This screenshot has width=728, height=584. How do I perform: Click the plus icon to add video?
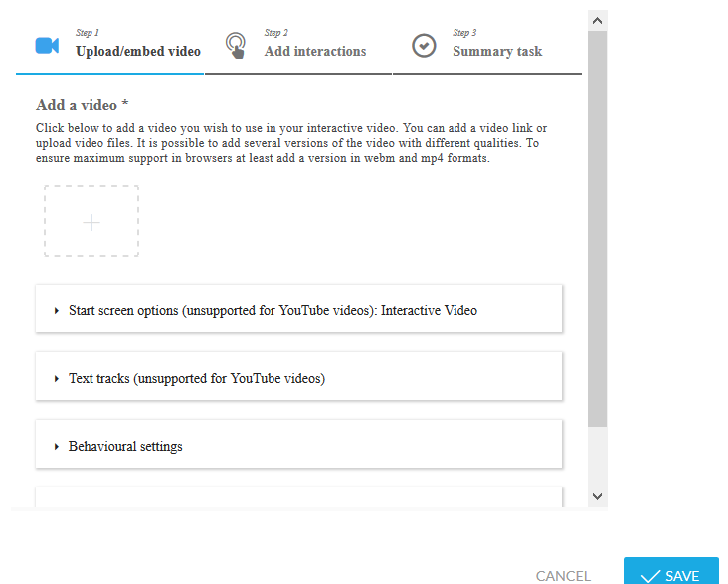pos(91,223)
